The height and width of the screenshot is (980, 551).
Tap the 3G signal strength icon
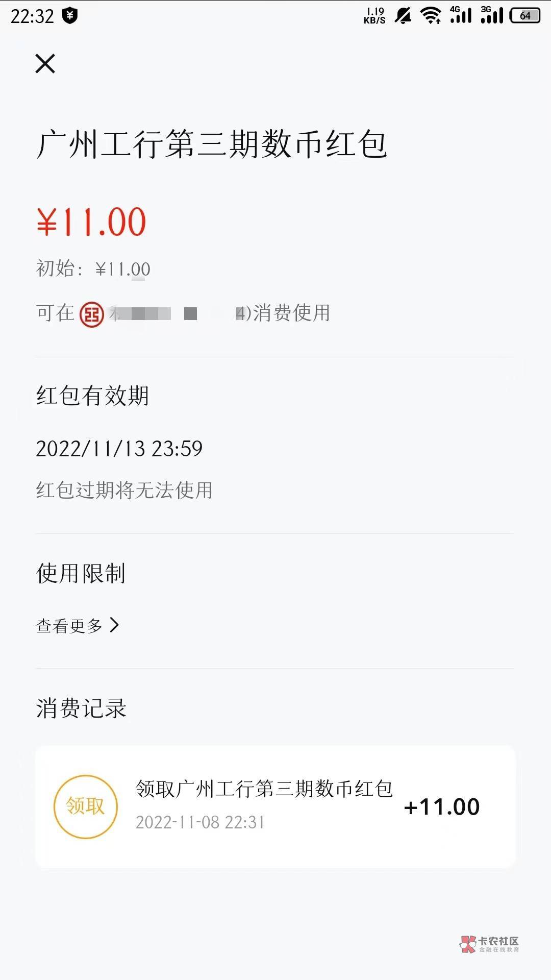pyautogui.click(x=492, y=15)
